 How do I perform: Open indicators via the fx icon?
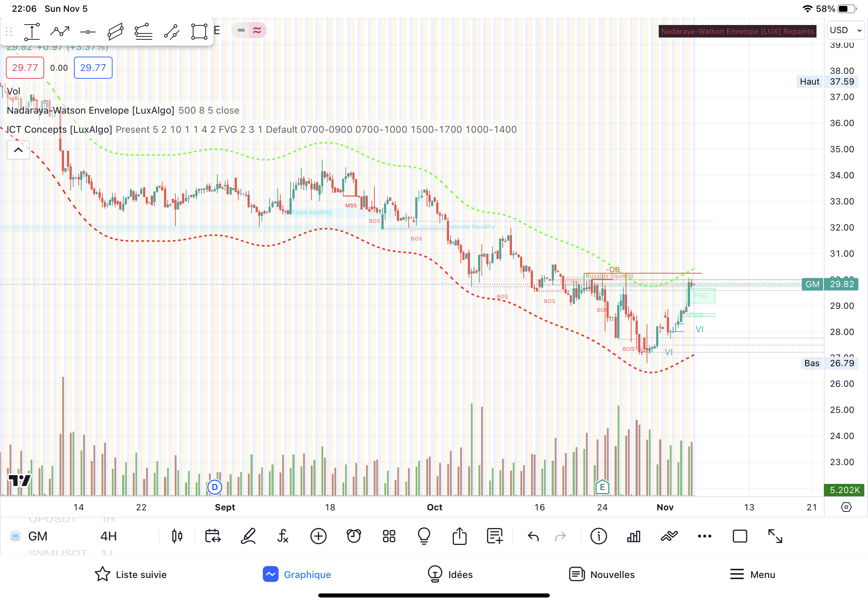click(283, 536)
